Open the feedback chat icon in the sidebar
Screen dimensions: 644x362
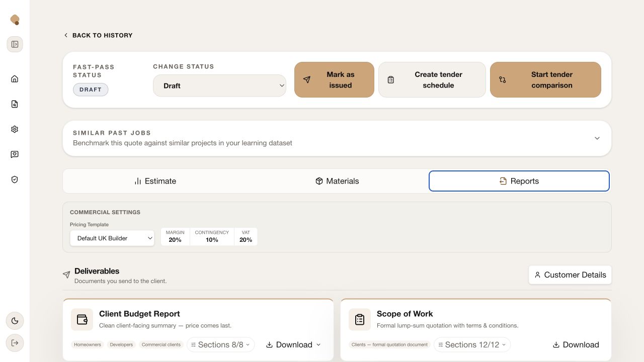(15, 154)
